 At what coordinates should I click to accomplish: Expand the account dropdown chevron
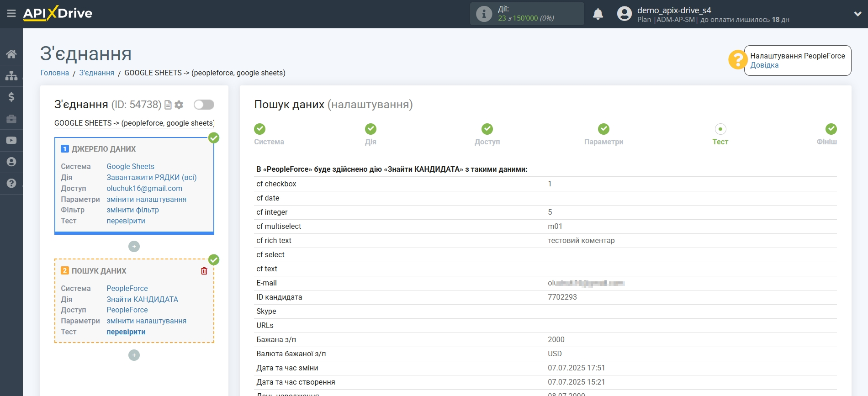coord(857,14)
